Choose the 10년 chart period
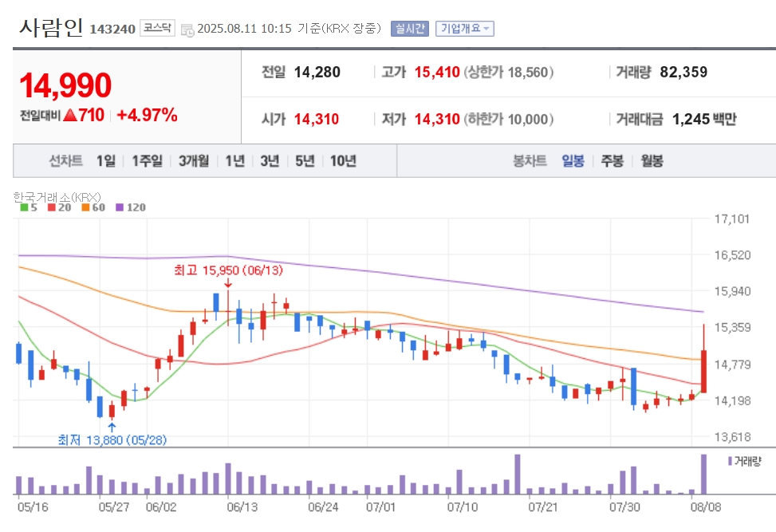This screenshot has height=532, width=776. (x=343, y=161)
